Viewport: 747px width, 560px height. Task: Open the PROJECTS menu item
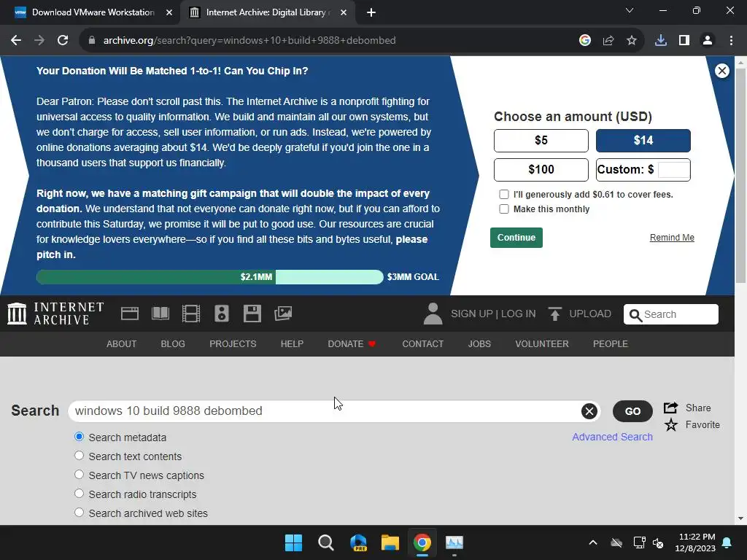click(233, 344)
